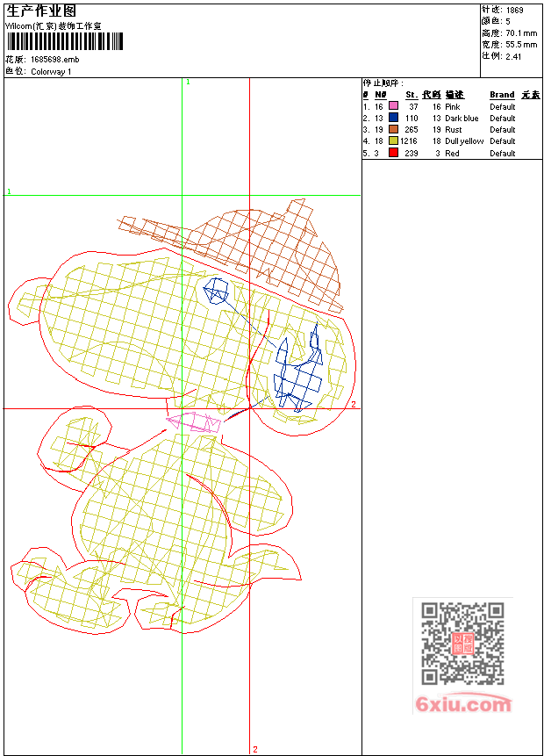Viewport: 544px width, 756px height.
Task: Click the '生产作业图' title
Action: tap(41, 11)
